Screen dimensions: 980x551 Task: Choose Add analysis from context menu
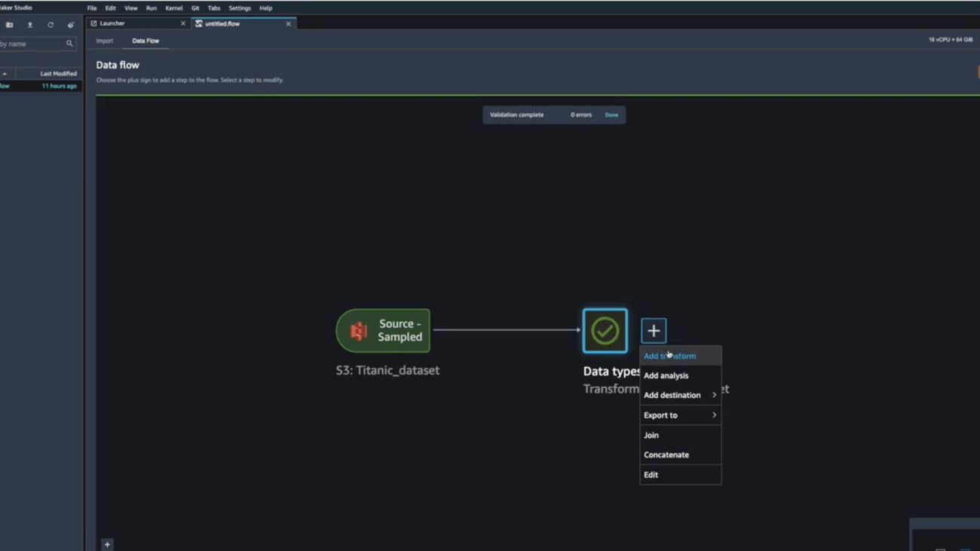pyautogui.click(x=680, y=375)
